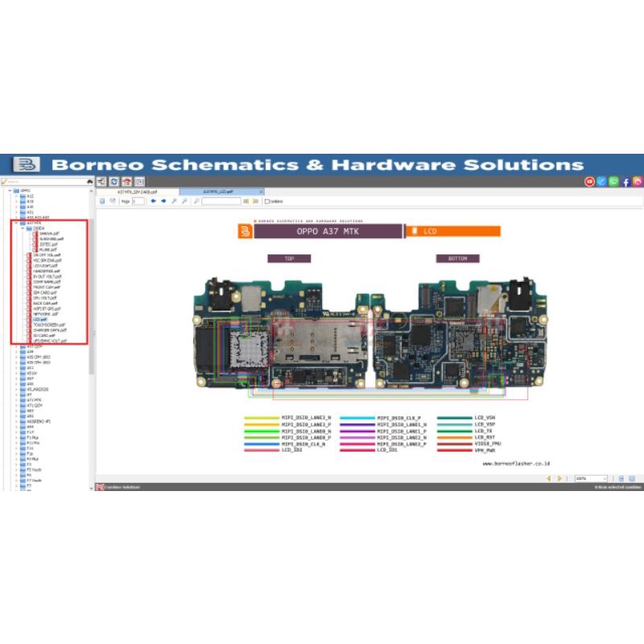Switch to the A37 MTK_SIM CARD.pdf tab

[x=137, y=192]
